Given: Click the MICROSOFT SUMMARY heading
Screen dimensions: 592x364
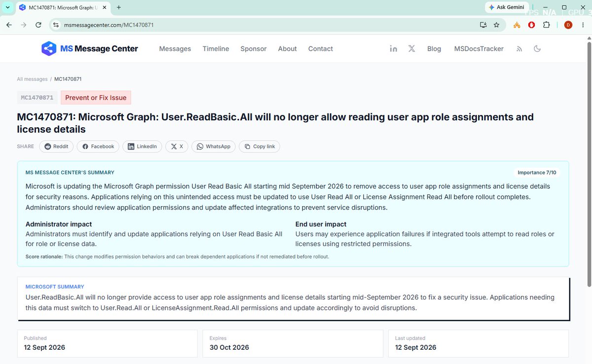Looking at the screenshot, I should (55, 287).
